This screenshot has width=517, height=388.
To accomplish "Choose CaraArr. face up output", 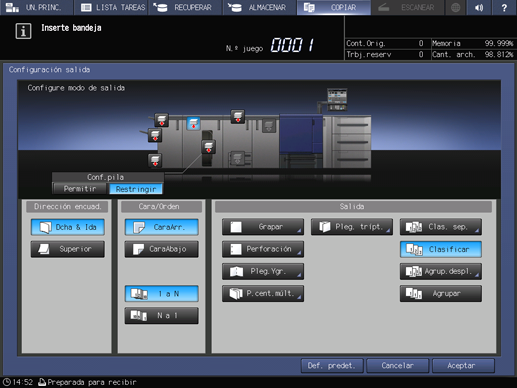I will 162,227.
